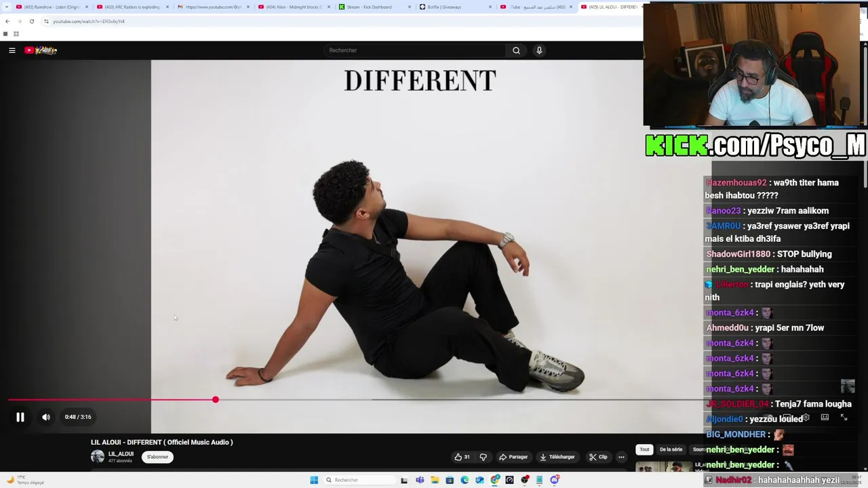Click chat username Hazemhouas92
868x488 pixels.
(736, 183)
